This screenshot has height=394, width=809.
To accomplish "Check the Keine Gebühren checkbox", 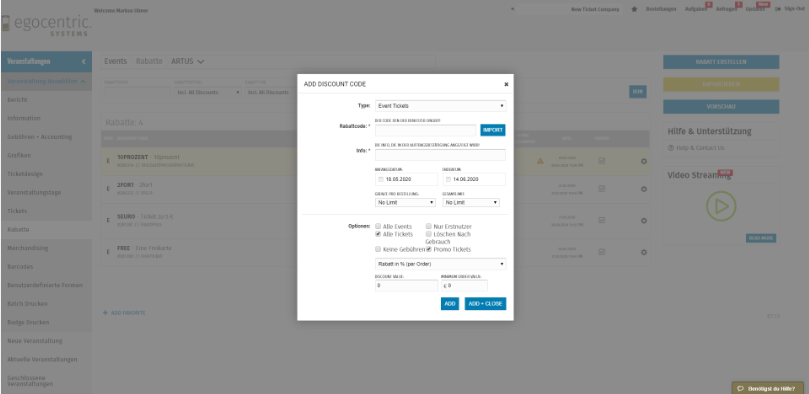I will click(378, 250).
